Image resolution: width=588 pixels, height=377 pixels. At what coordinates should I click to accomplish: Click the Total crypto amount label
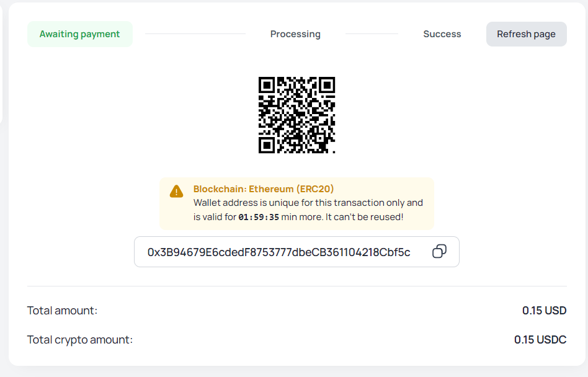tap(80, 340)
